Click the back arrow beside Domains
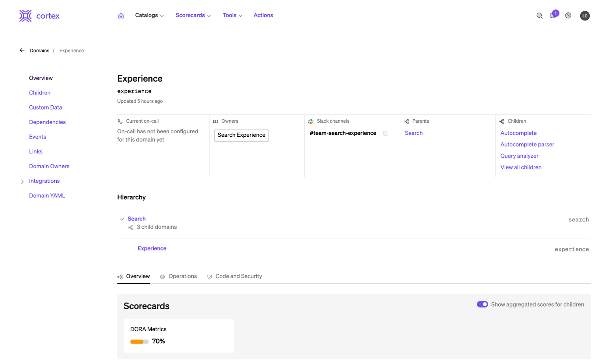This screenshot has width=604, height=364. pyautogui.click(x=22, y=50)
